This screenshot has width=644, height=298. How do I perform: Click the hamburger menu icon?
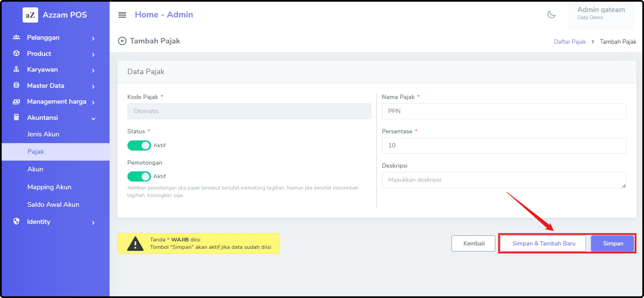(x=122, y=15)
